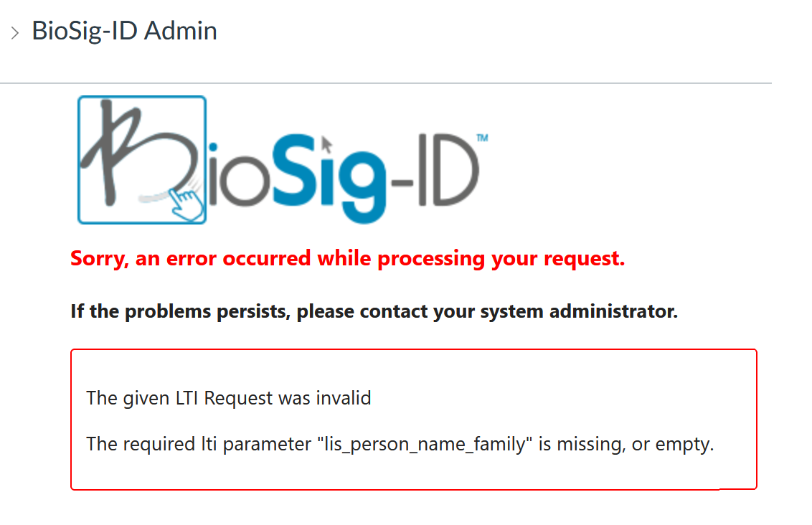
Task: Click the gray "io" letters in logo
Action: click(239, 178)
